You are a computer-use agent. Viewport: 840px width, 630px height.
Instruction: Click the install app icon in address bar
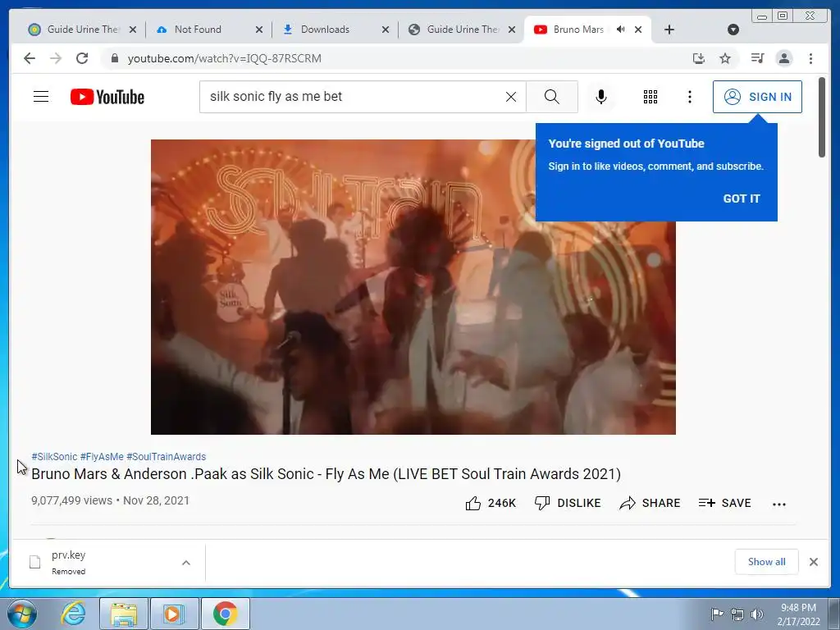[x=699, y=58]
